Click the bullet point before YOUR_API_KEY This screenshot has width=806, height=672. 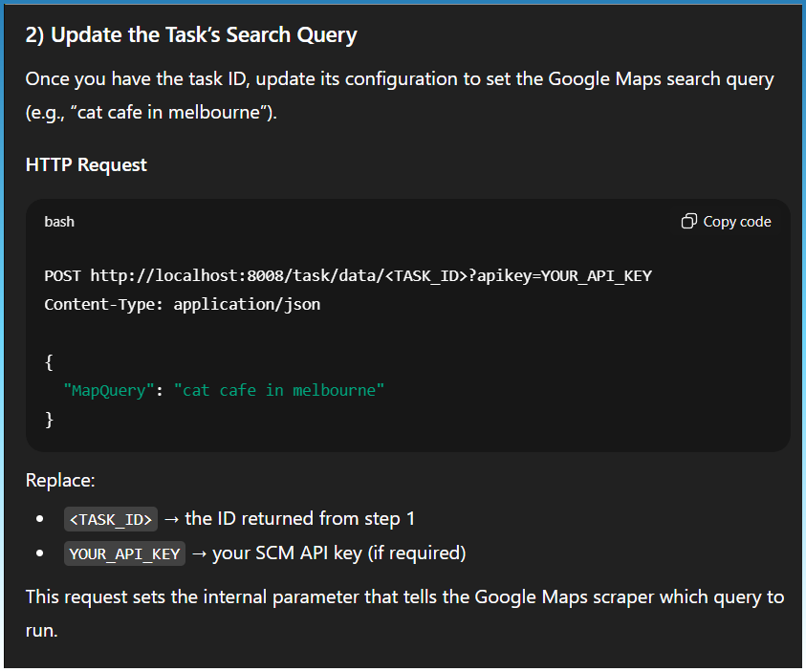(x=40, y=553)
